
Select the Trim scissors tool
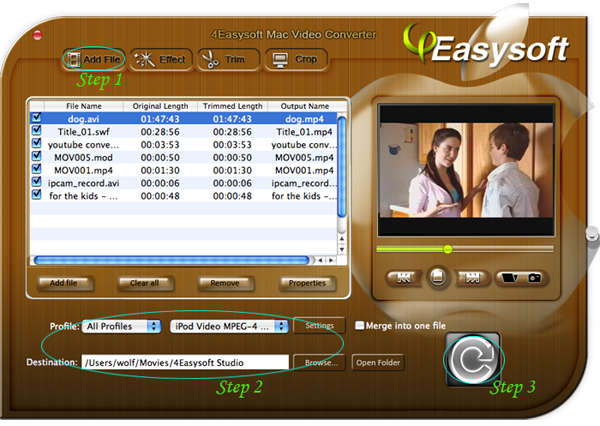pos(228,59)
